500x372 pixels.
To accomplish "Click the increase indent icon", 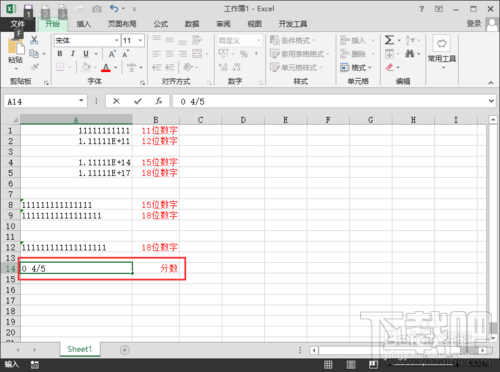I will 170,67.
